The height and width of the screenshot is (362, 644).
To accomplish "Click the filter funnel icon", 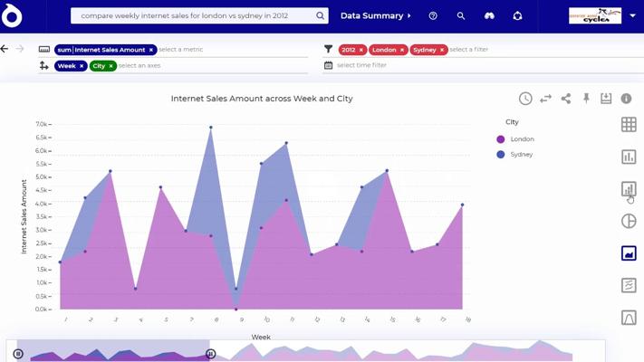I will [328, 49].
